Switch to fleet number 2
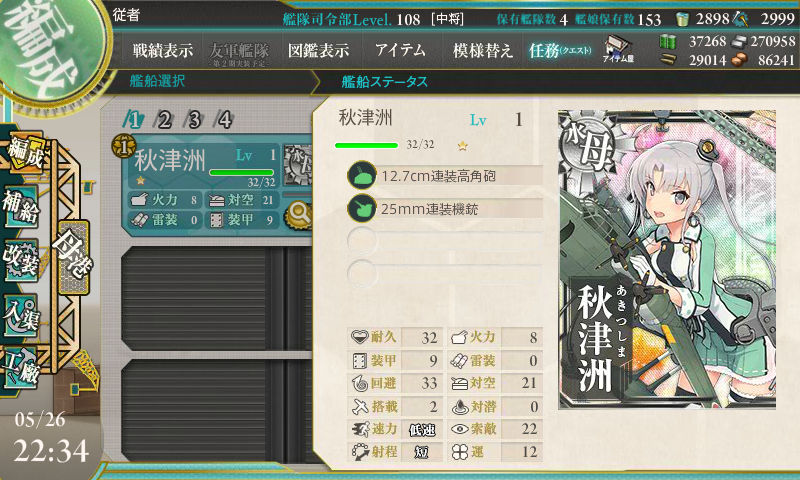Viewport: 800px width, 480px height. click(164, 120)
